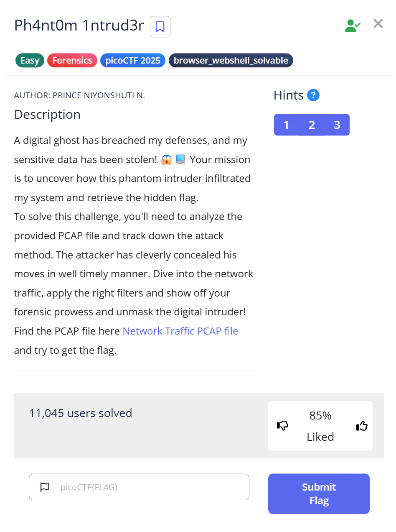Screen dimensions: 396x532
Task: Click the browser_webshell_solvable tag
Action: pos(231,61)
